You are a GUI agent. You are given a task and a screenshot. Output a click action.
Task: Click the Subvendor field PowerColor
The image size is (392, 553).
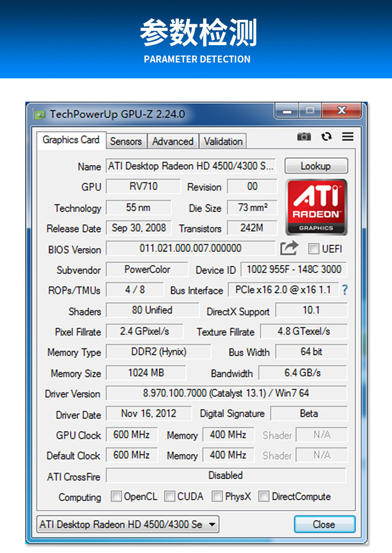point(147,269)
